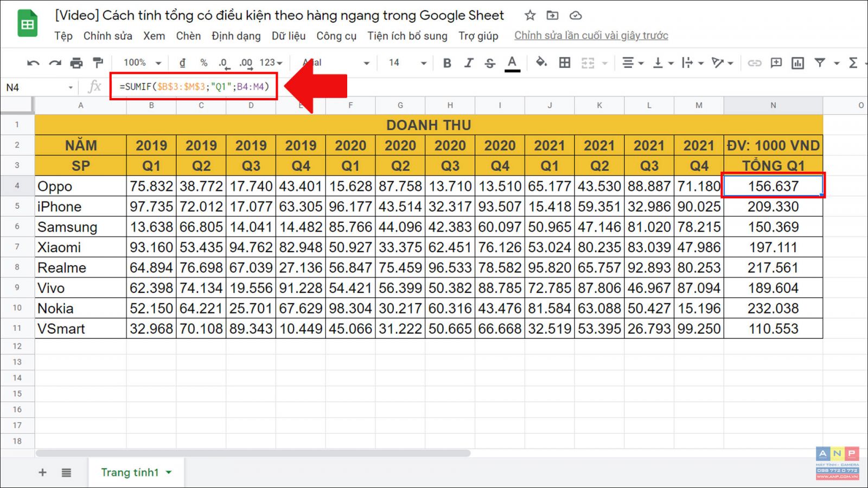
Task: Select row 4 header
Action: pos(17,186)
